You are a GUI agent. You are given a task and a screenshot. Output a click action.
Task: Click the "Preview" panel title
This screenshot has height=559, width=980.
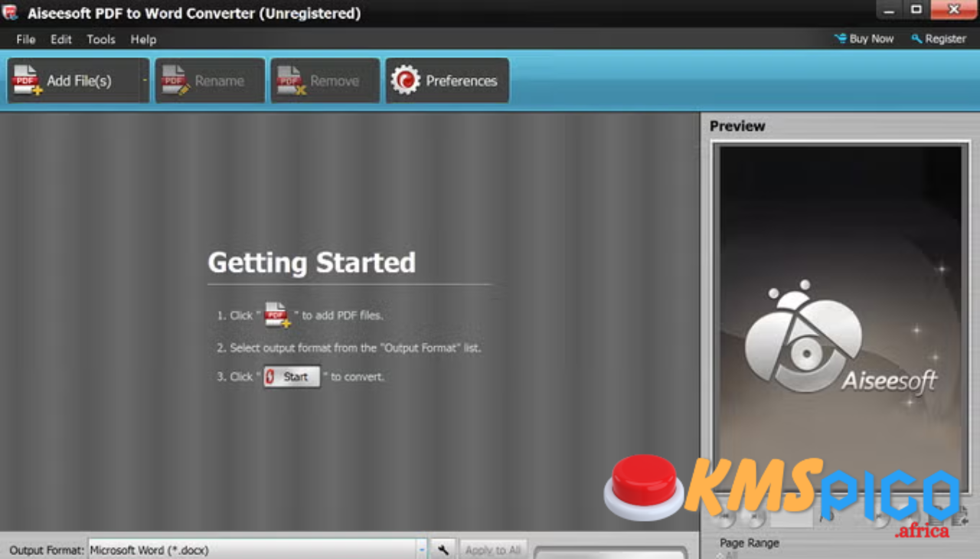(737, 126)
